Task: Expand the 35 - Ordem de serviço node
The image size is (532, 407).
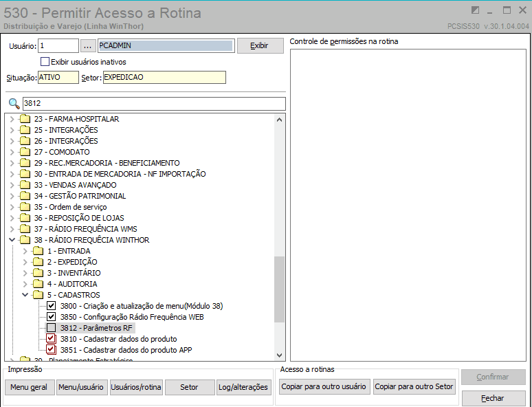Action: 12,207
